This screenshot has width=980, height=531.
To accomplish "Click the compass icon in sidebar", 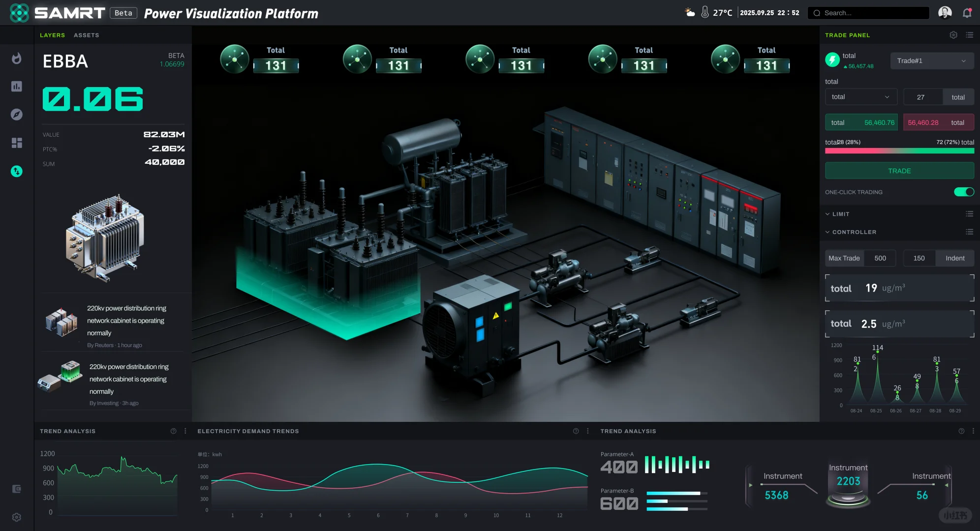I will (x=17, y=115).
